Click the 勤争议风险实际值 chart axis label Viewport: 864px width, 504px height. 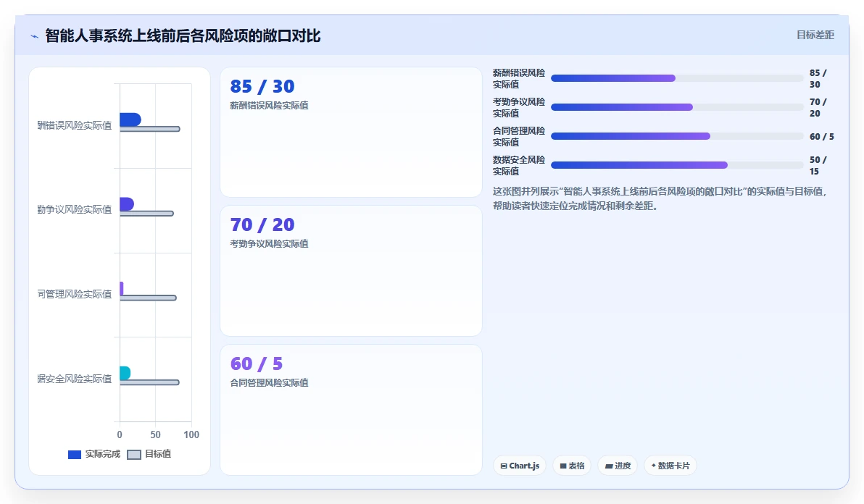(75, 209)
